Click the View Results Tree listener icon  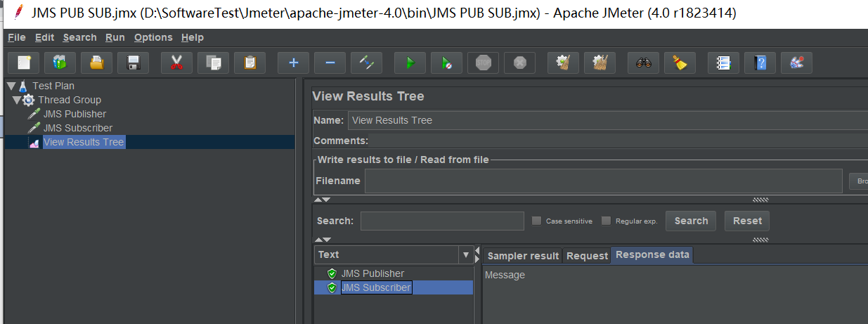34,143
